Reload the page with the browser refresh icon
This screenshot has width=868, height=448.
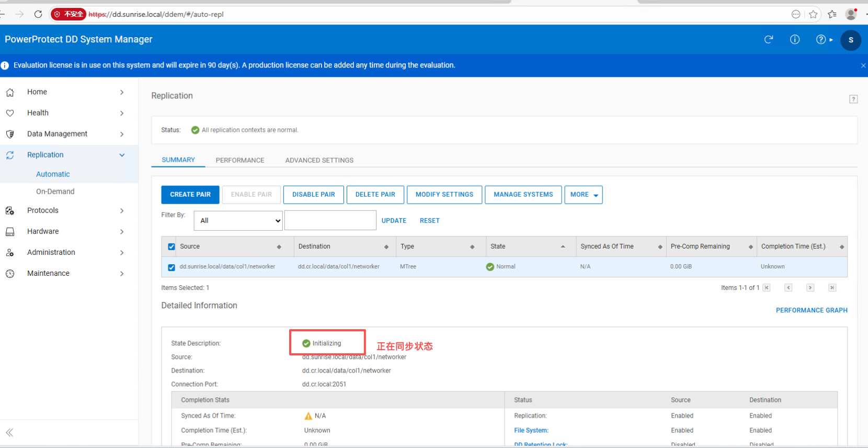(38, 14)
